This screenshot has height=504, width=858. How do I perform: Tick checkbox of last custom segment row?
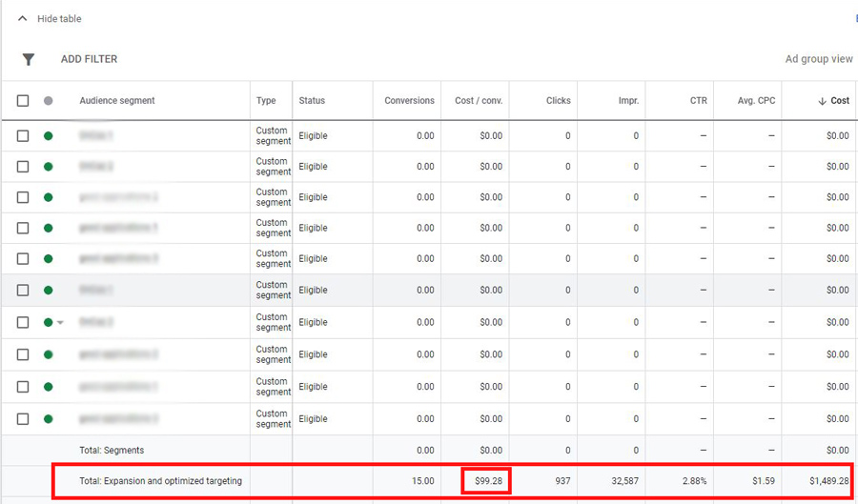(23, 418)
